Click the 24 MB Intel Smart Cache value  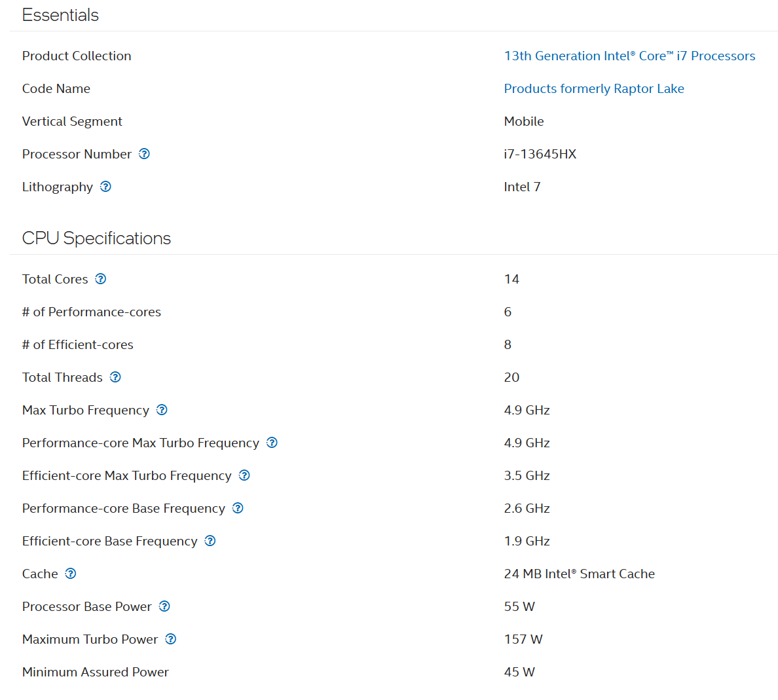click(x=579, y=574)
